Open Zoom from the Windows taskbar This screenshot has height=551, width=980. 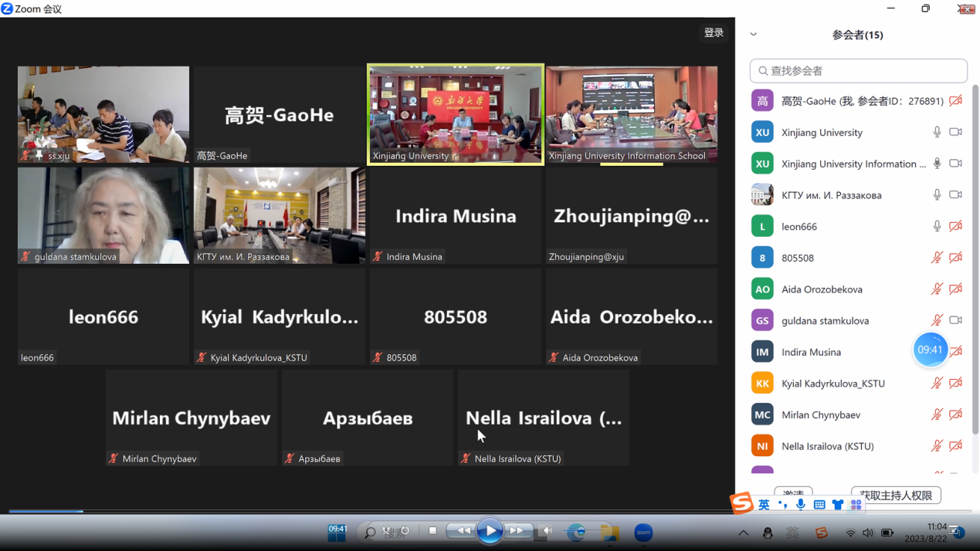click(x=643, y=532)
